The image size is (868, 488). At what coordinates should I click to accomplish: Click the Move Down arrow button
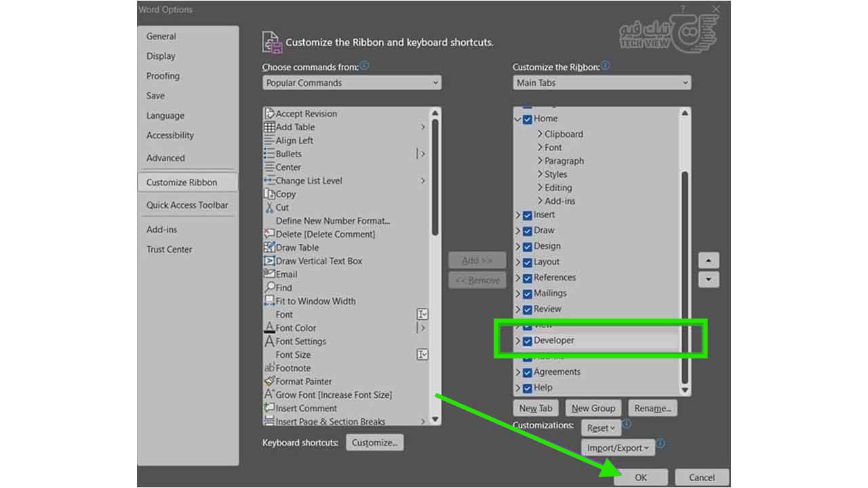[709, 279]
